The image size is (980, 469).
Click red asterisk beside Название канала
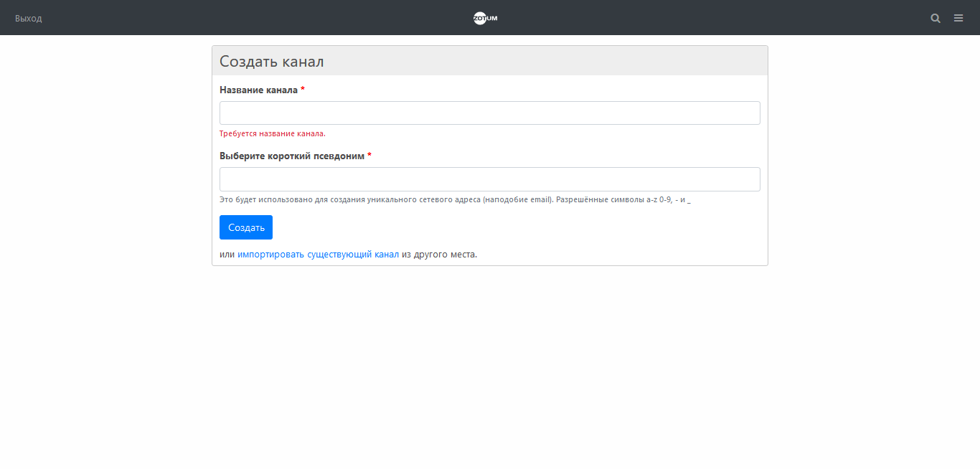[x=303, y=90]
